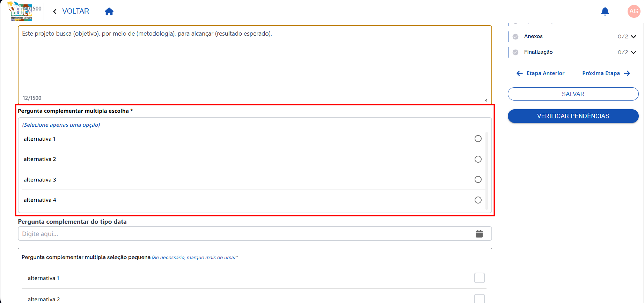The image size is (644, 303).
Task: Click the left arrow of Etapa Anterior
Action: click(x=520, y=73)
